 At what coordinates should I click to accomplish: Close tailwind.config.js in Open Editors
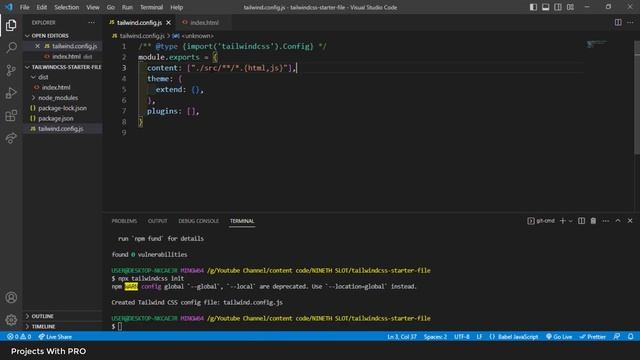[x=37, y=46]
